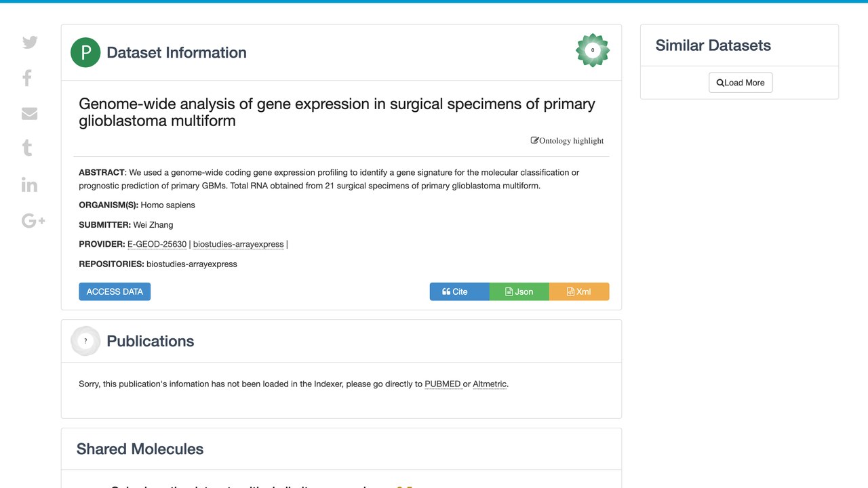Screen dimensions: 868x488
Task: Click the Publications question mark badge
Action: click(x=85, y=341)
